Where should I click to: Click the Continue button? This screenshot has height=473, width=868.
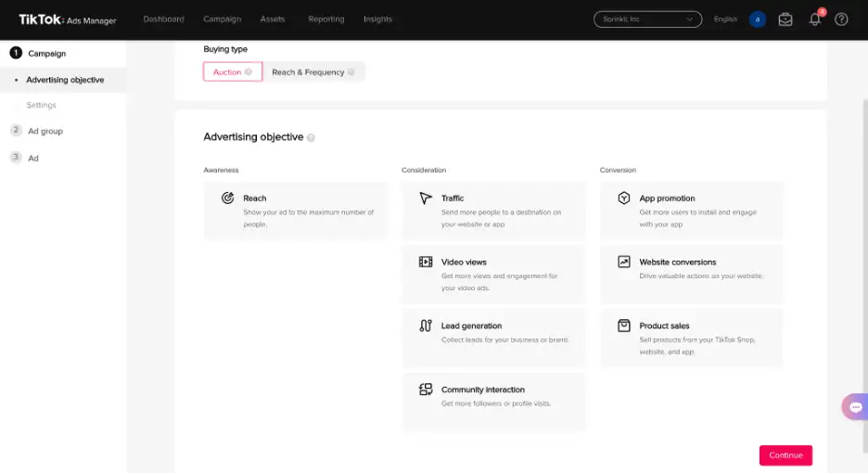click(785, 455)
